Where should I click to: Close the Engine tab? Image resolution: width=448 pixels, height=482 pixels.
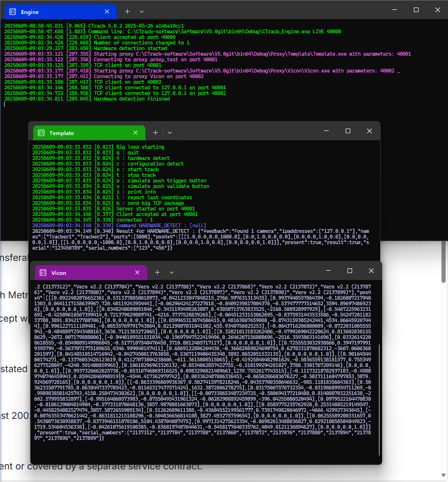tap(108, 12)
